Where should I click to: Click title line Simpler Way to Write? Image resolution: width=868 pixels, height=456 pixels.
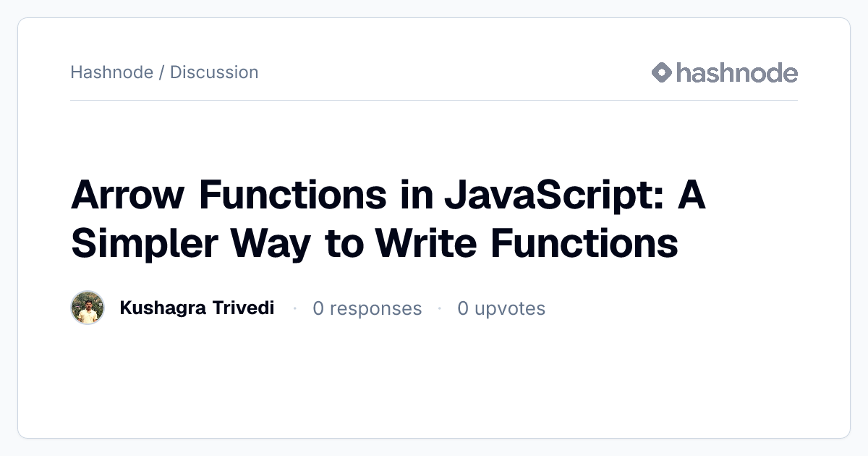tap(375, 242)
